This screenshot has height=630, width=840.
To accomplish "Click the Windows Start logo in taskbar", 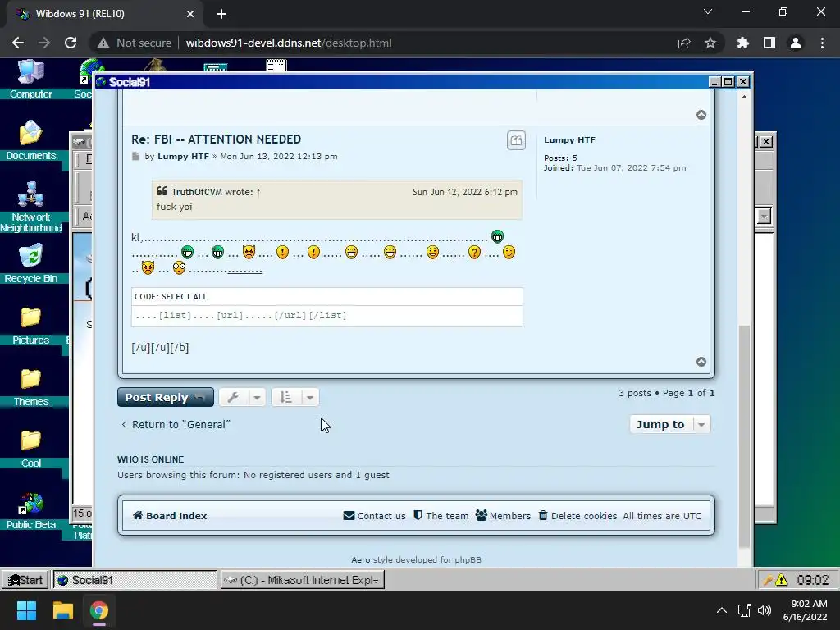I will tap(26, 610).
